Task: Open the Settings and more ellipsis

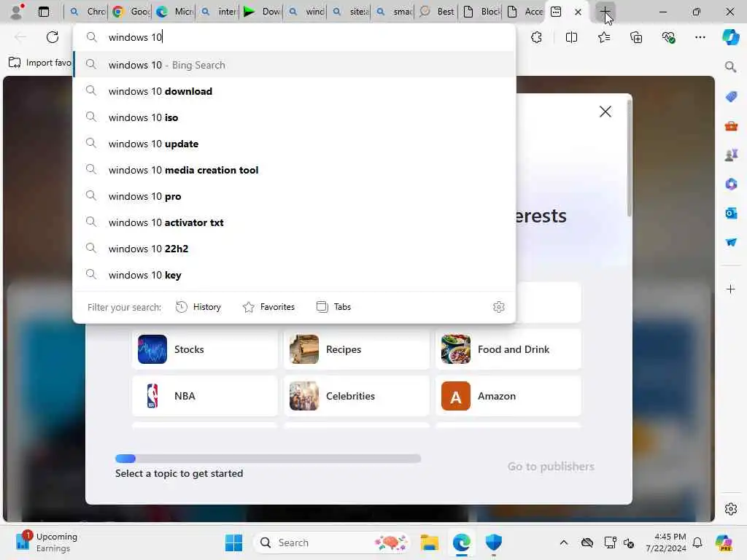Action: pyautogui.click(x=700, y=37)
